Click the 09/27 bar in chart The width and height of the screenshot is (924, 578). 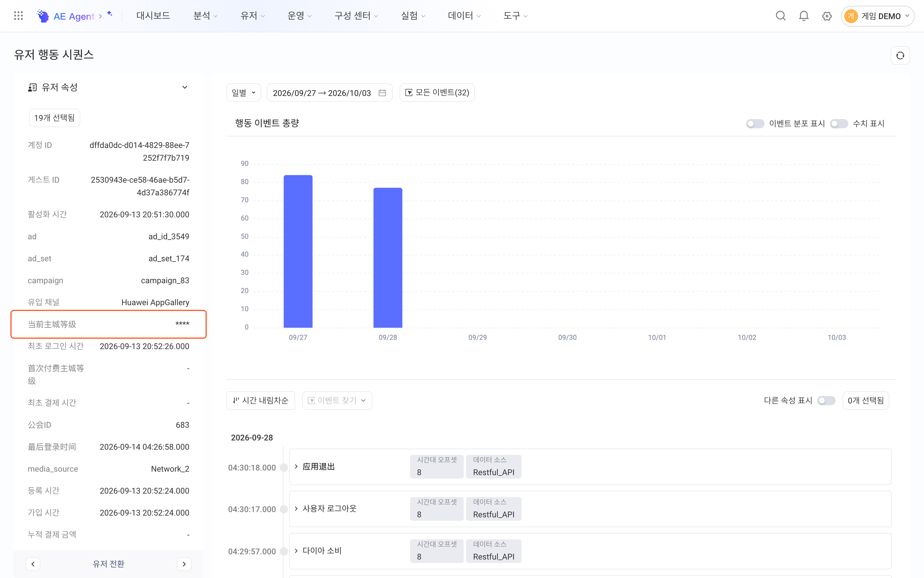click(x=298, y=251)
